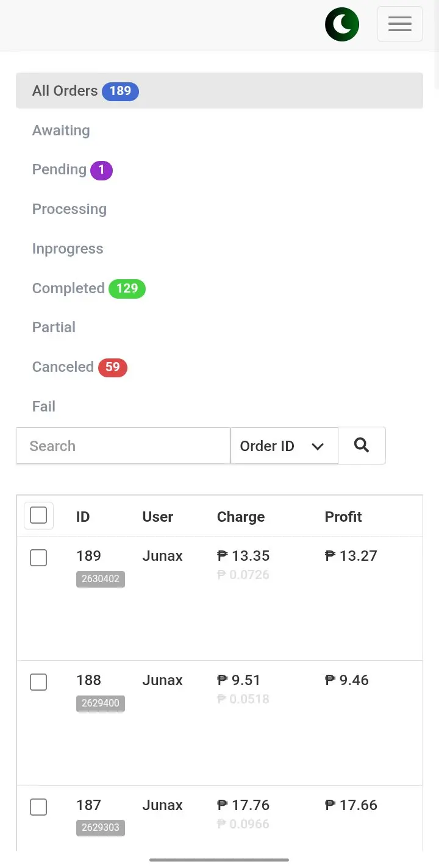Open the hamburger navigation menu
The height and width of the screenshot is (868, 439).
400,24
